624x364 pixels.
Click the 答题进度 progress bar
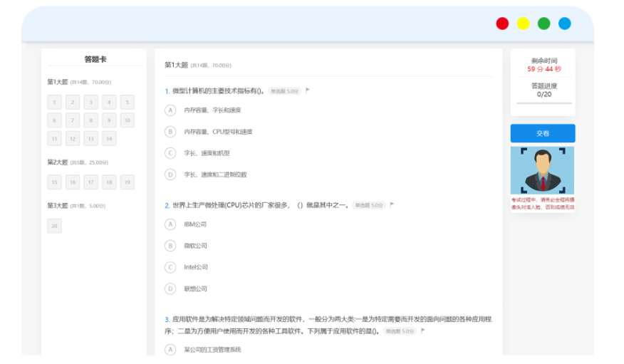click(x=544, y=104)
